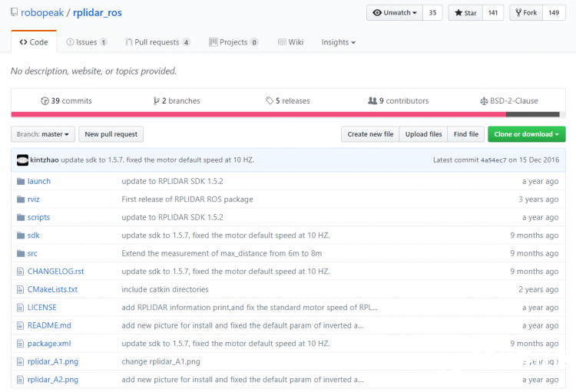
Task: Click the language breakdown color bar
Action: tap(286, 114)
